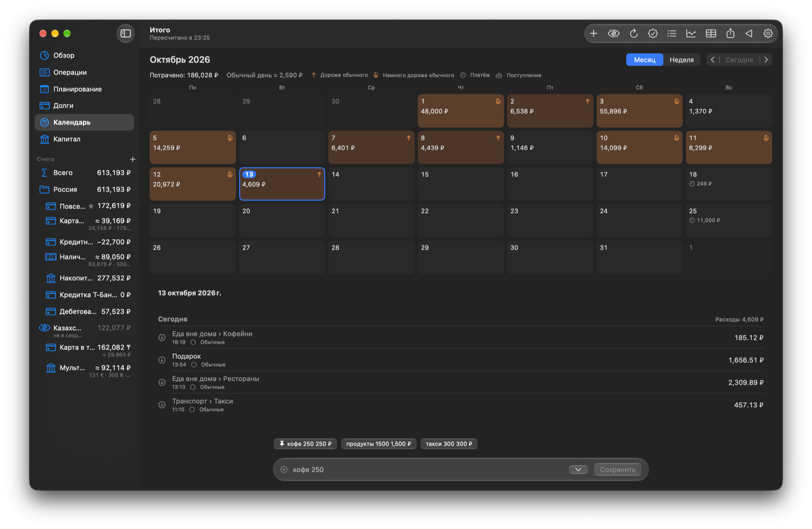The width and height of the screenshot is (812, 529).
Task: Click the table grid icon in toolbar
Action: [710, 34]
